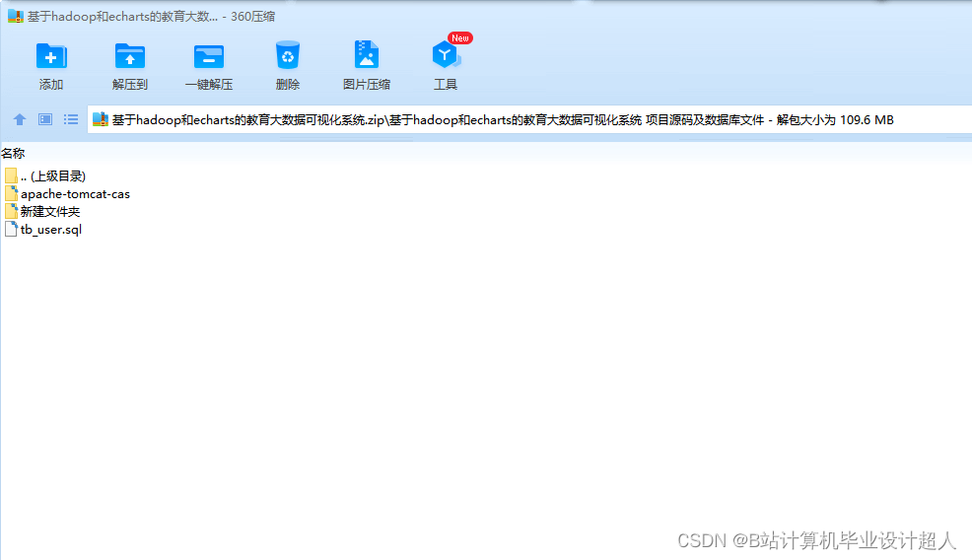Go up one level with the arrow icon

20,119
